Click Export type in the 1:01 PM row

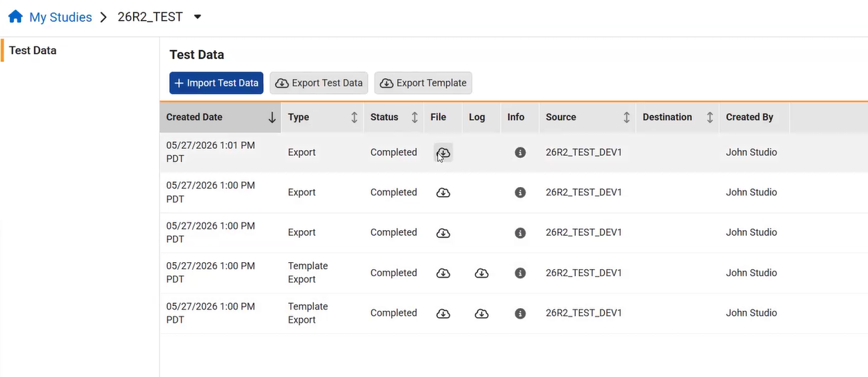(x=301, y=152)
